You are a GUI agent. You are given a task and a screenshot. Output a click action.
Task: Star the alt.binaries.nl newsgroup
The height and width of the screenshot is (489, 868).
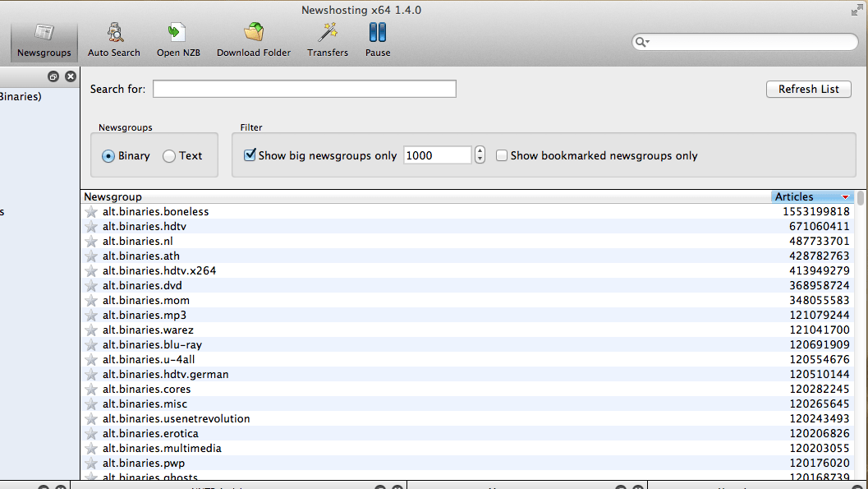(91, 242)
